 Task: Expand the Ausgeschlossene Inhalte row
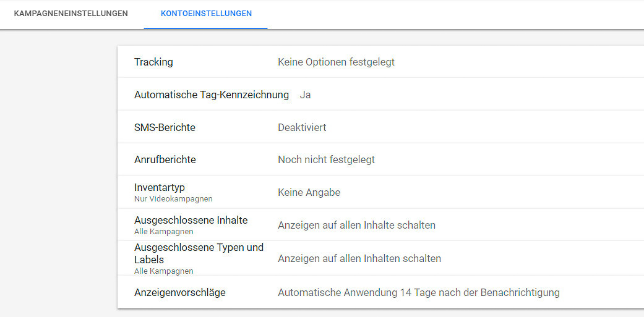click(x=191, y=220)
